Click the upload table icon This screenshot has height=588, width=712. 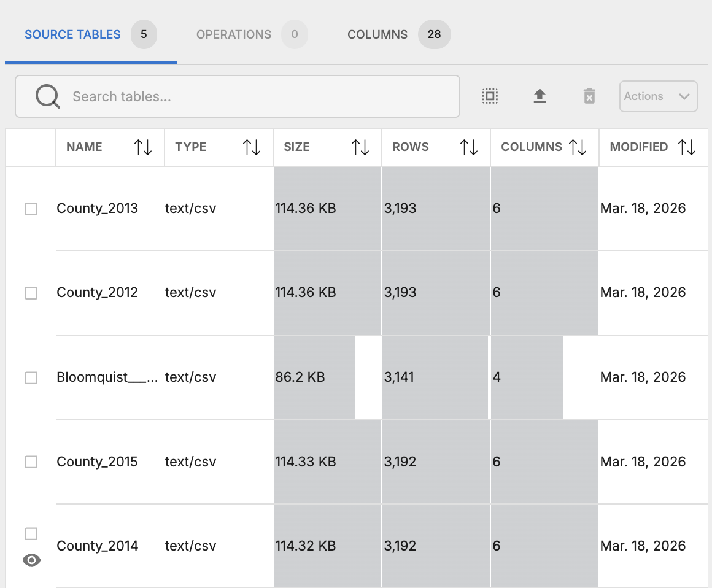[x=540, y=96]
